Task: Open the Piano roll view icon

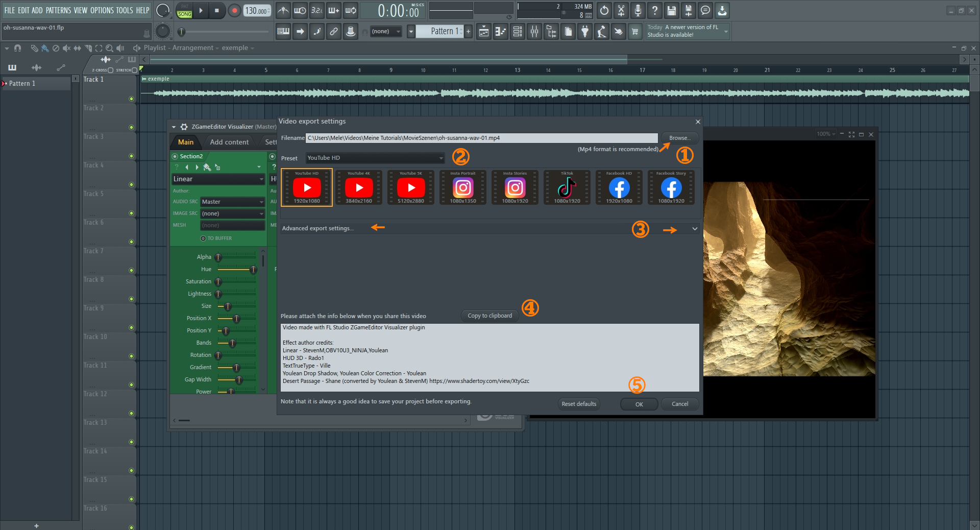Action: point(501,32)
